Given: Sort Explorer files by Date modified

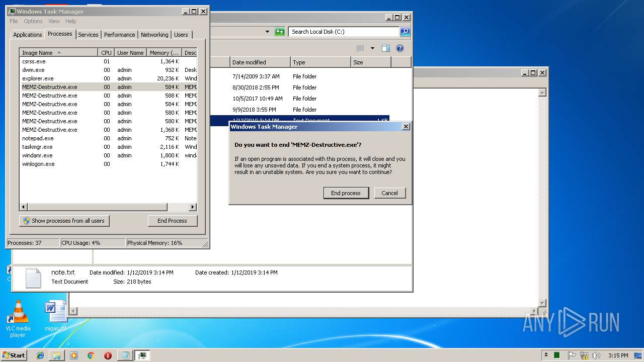Looking at the screenshot, I should (x=260, y=62).
